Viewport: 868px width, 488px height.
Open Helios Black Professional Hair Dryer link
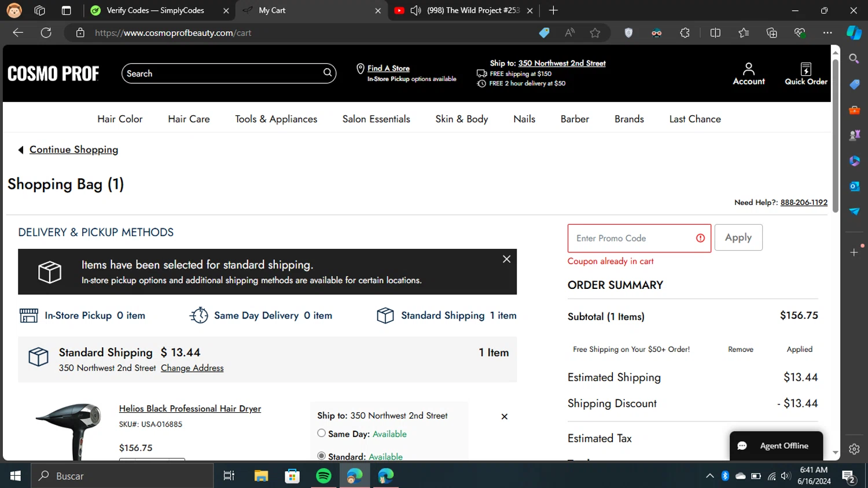(190, 408)
